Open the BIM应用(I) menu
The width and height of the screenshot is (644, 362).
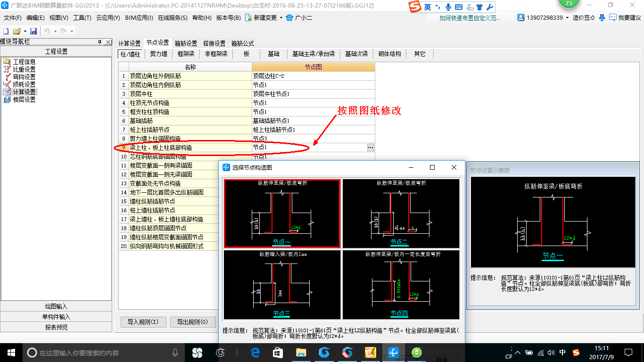click(x=139, y=18)
